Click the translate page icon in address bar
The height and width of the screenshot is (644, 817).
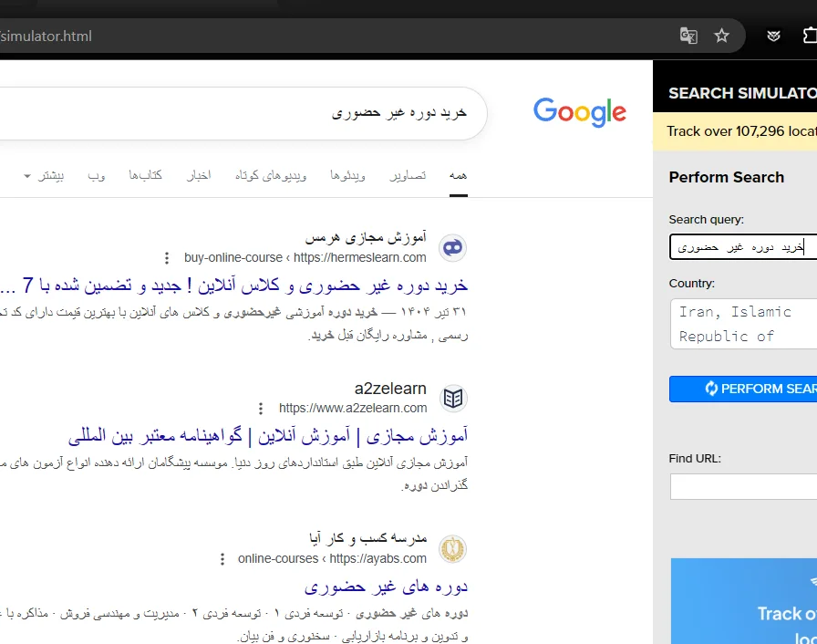pyautogui.click(x=688, y=36)
